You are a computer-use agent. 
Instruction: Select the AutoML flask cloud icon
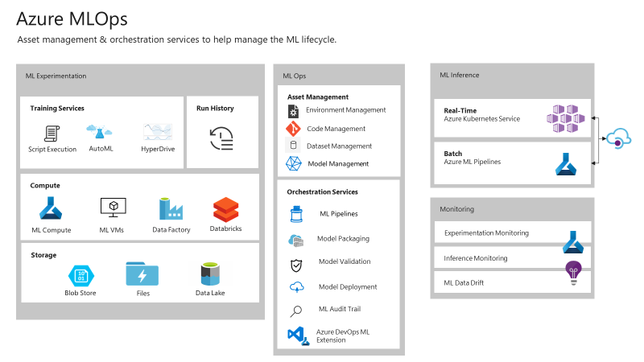pyautogui.click(x=99, y=132)
